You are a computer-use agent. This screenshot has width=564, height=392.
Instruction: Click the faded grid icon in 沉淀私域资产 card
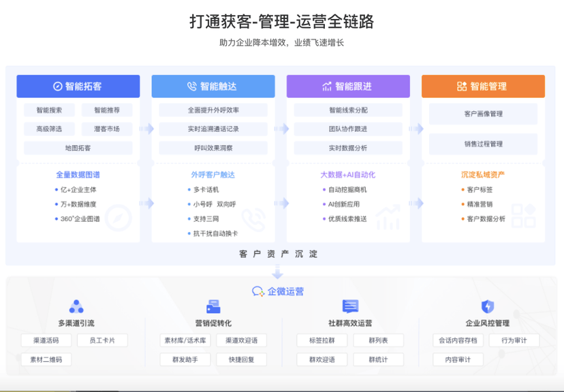[524, 216]
